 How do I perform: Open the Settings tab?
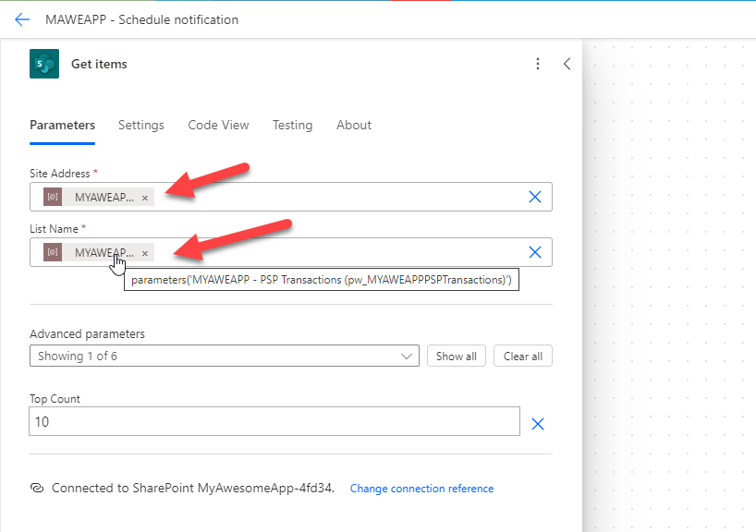(141, 126)
